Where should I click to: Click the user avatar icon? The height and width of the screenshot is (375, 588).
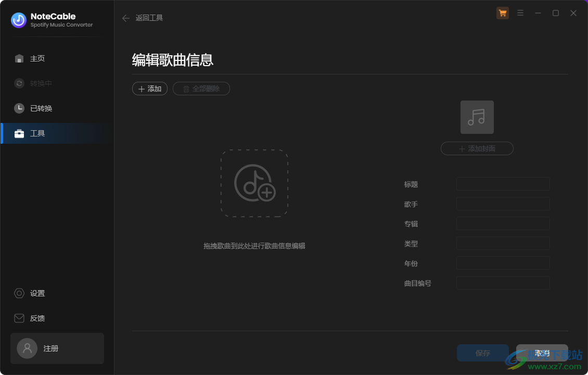[27, 348]
